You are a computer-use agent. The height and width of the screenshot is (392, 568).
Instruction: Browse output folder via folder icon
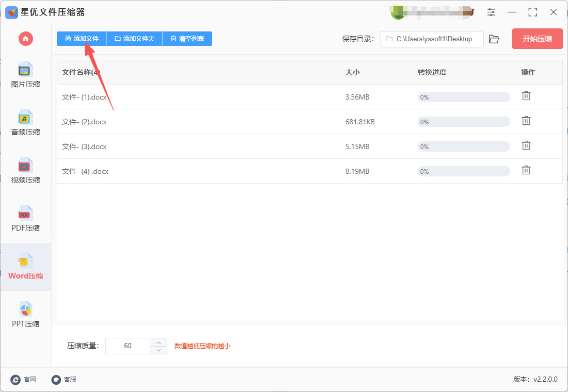tap(494, 39)
